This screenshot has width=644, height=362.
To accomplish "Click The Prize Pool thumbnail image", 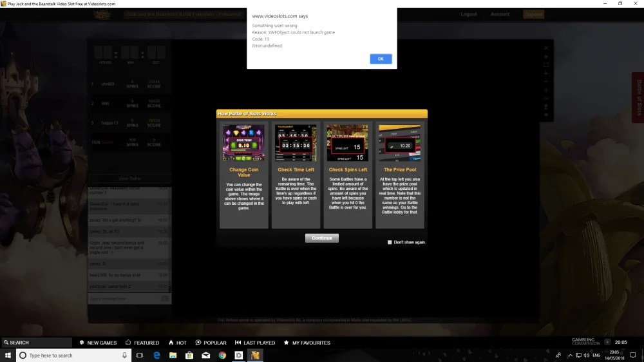I will point(400,142).
